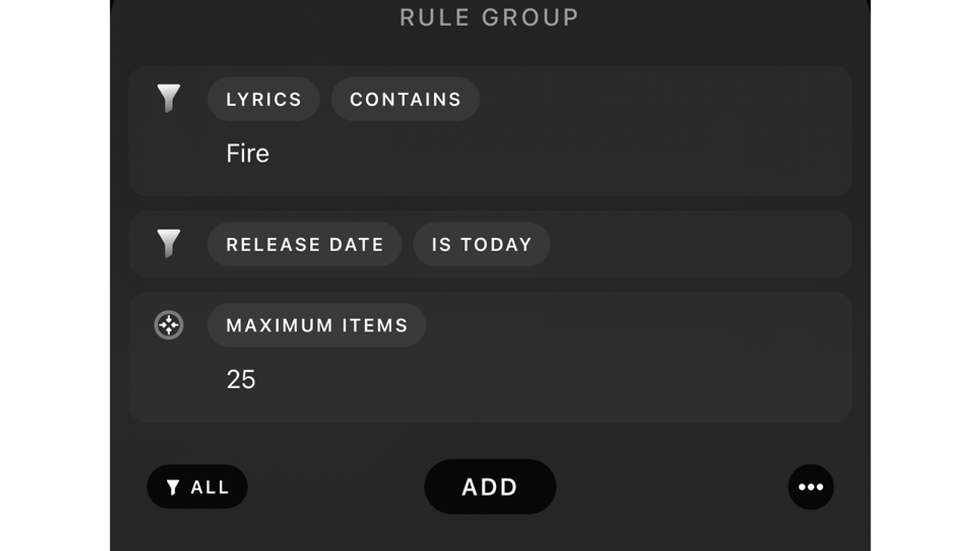Image resolution: width=980 pixels, height=551 pixels.
Task: Edit the Fire lyrics text value
Action: click(x=247, y=153)
